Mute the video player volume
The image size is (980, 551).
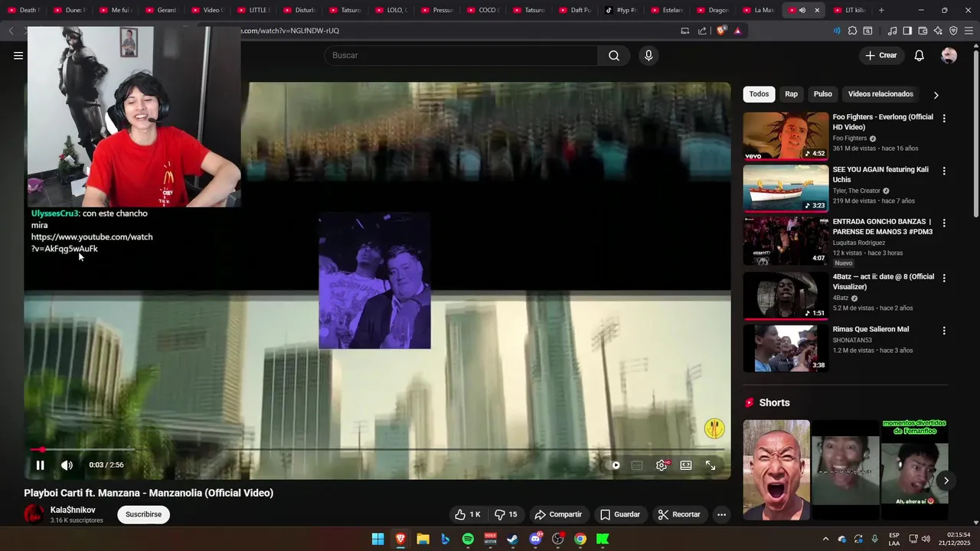[x=67, y=465]
